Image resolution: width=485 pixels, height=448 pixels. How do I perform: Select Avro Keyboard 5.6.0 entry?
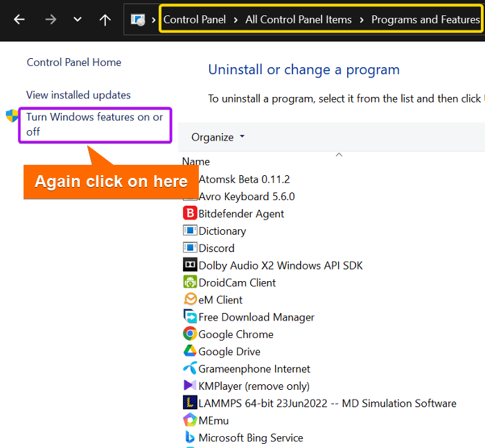247,197
